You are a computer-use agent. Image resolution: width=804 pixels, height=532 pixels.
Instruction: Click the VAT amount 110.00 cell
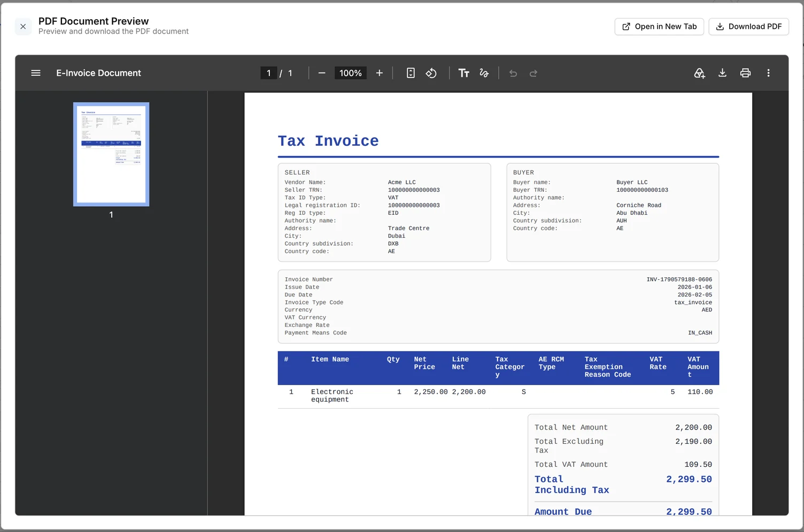point(700,392)
